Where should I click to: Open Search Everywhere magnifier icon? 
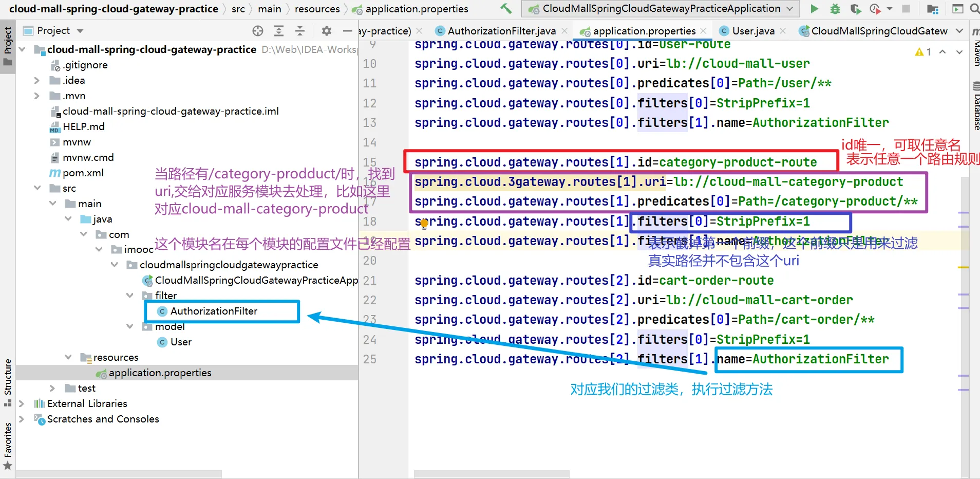974,9
